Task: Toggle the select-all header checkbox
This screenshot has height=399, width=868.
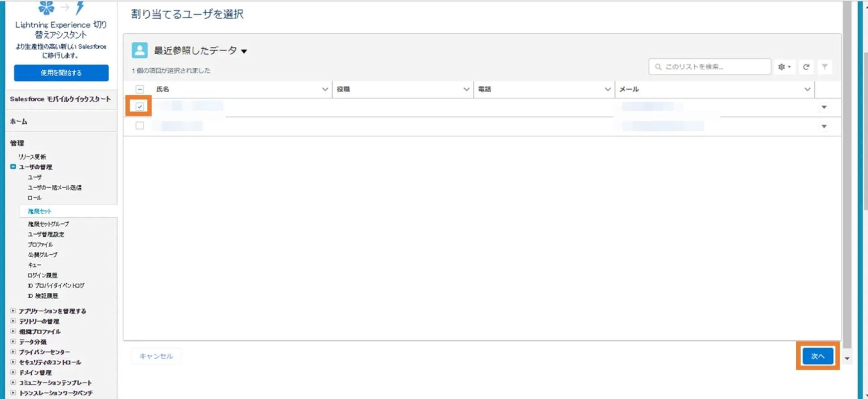Action: pos(140,89)
